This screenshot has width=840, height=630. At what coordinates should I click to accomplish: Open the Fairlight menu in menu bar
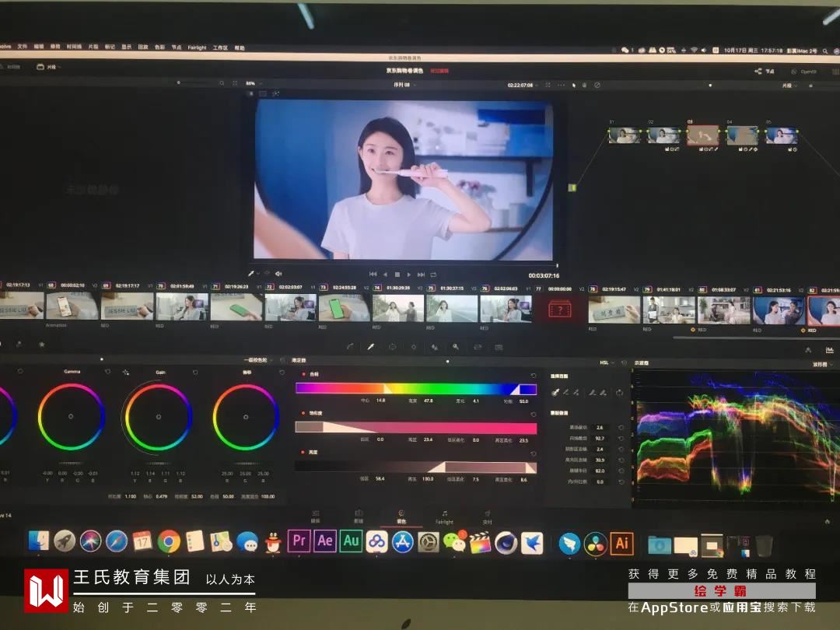(197, 47)
